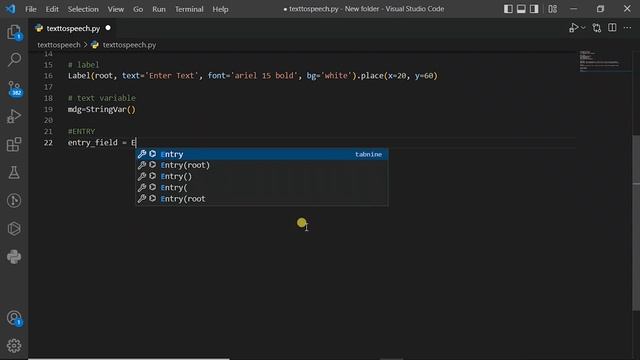Screen dimensions: 640x360
Task: Open Source Control view with 382 badge
Action: click(x=15, y=88)
